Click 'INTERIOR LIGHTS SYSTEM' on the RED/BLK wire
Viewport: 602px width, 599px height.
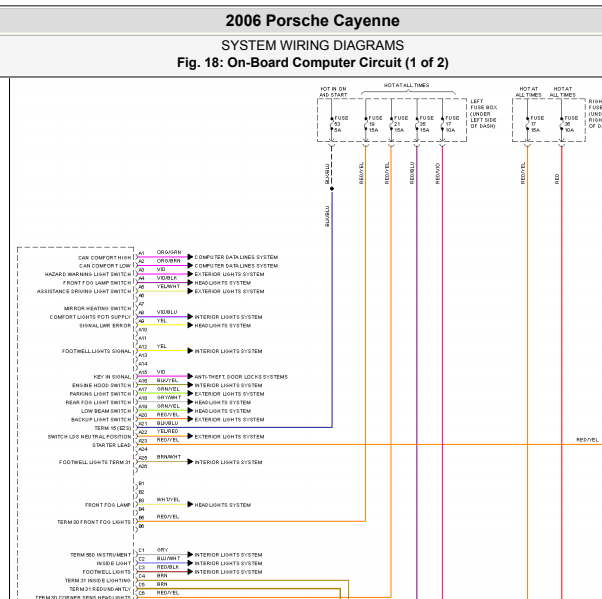228,572
